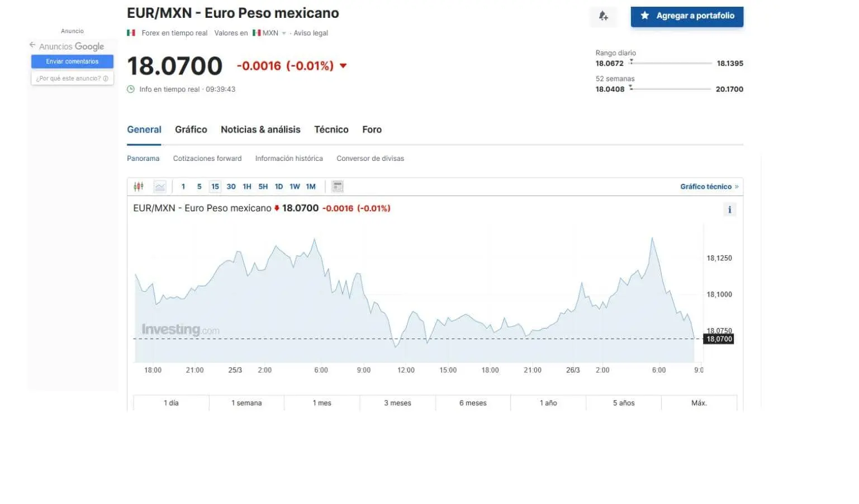Select the 6 meses range
The width and height of the screenshot is (859, 504).
click(473, 403)
